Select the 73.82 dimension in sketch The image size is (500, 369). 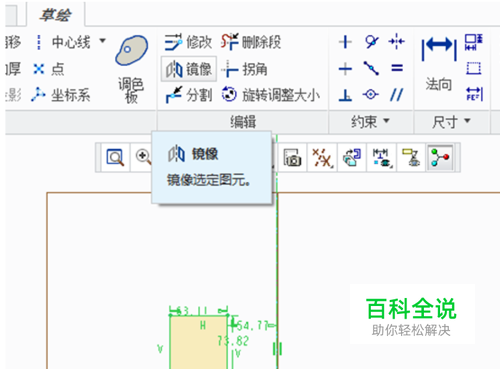233,341
